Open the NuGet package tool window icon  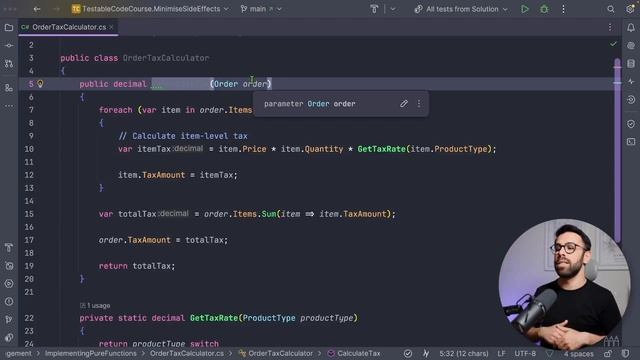pyautogui.click(x=9, y=266)
